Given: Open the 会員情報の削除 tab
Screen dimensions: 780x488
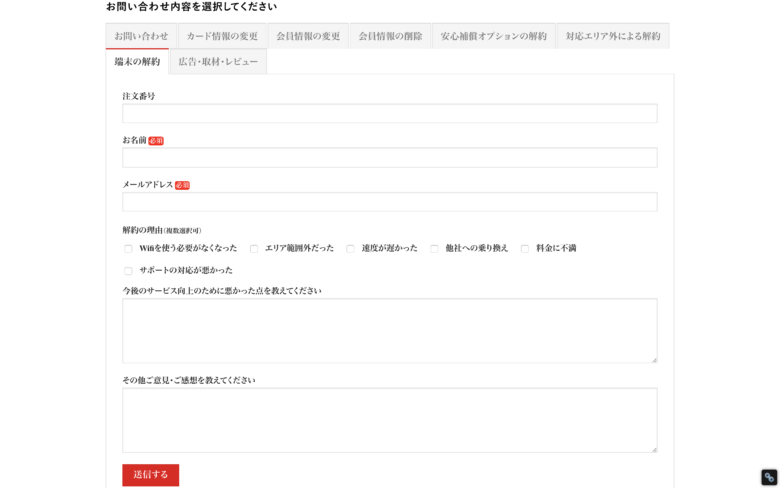Looking at the screenshot, I should pos(390,36).
